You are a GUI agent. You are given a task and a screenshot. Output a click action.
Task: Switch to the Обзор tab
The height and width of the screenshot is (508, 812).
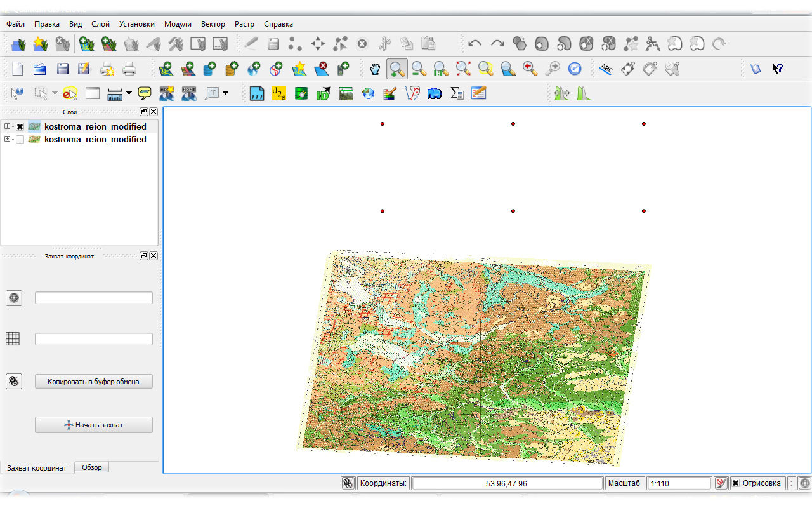click(92, 467)
